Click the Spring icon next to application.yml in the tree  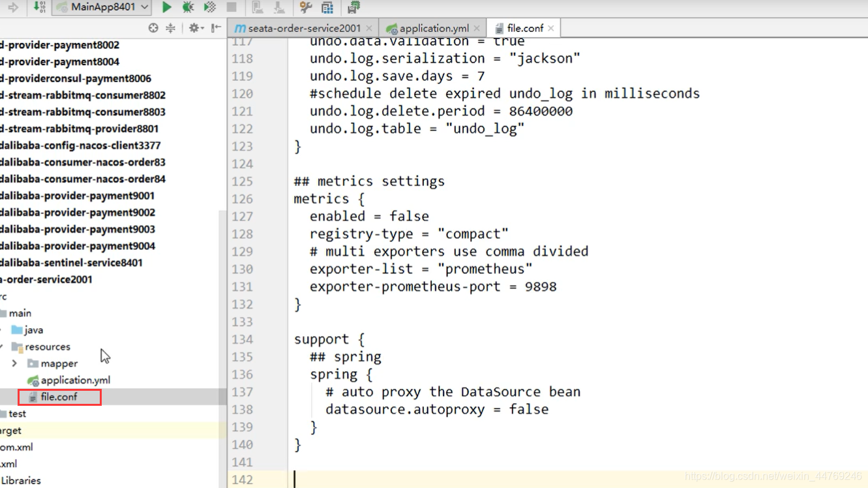tap(33, 380)
